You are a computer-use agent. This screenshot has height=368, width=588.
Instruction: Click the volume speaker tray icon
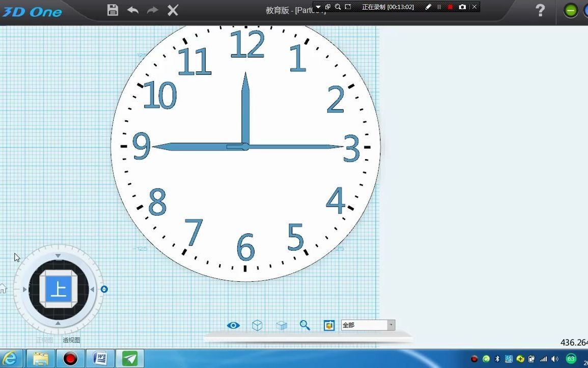click(555, 359)
